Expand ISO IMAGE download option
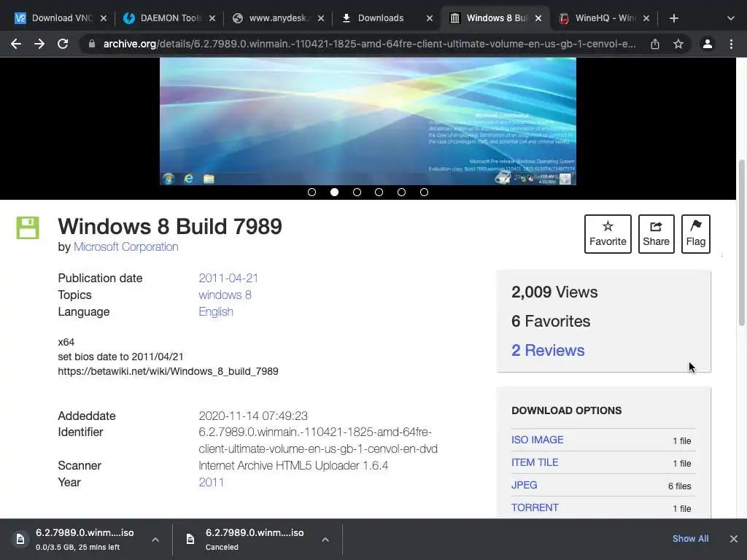 pos(537,440)
